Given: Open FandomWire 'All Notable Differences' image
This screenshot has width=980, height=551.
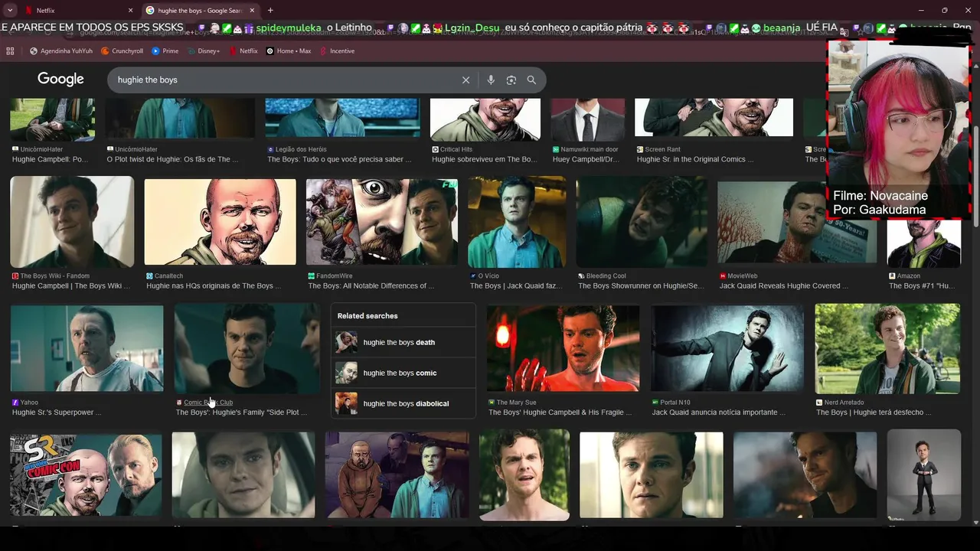Looking at the screenshot, I should coord(382,222).
